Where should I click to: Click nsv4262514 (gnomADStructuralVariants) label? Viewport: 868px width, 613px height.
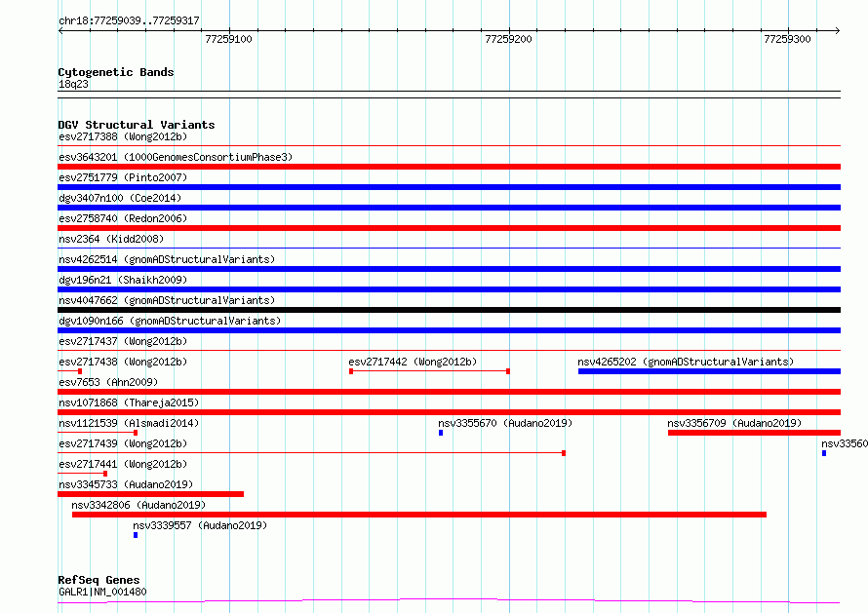(x=167, y=259)
